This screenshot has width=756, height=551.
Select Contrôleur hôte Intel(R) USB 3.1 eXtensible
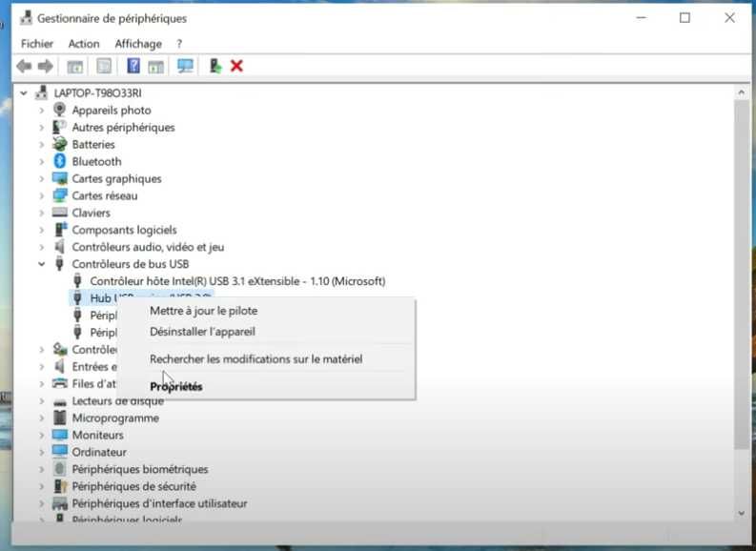point(237,281)
